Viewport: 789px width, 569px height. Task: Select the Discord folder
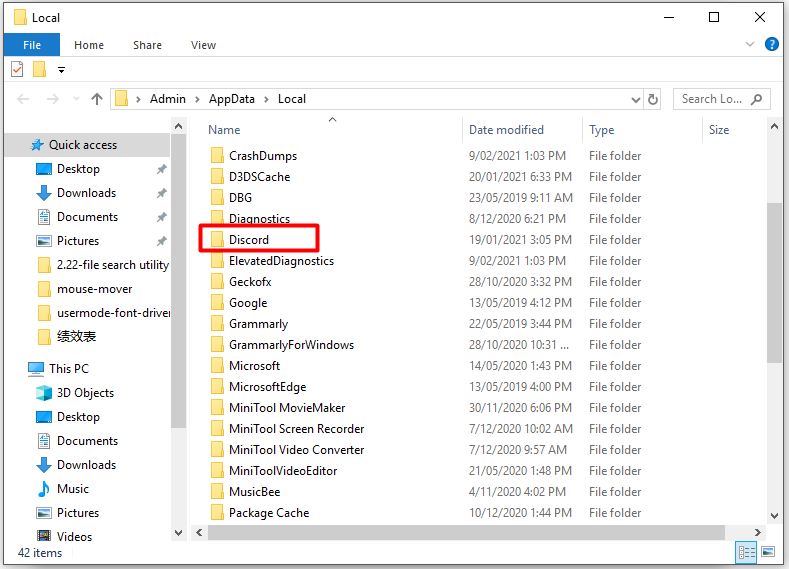[249, 240]
